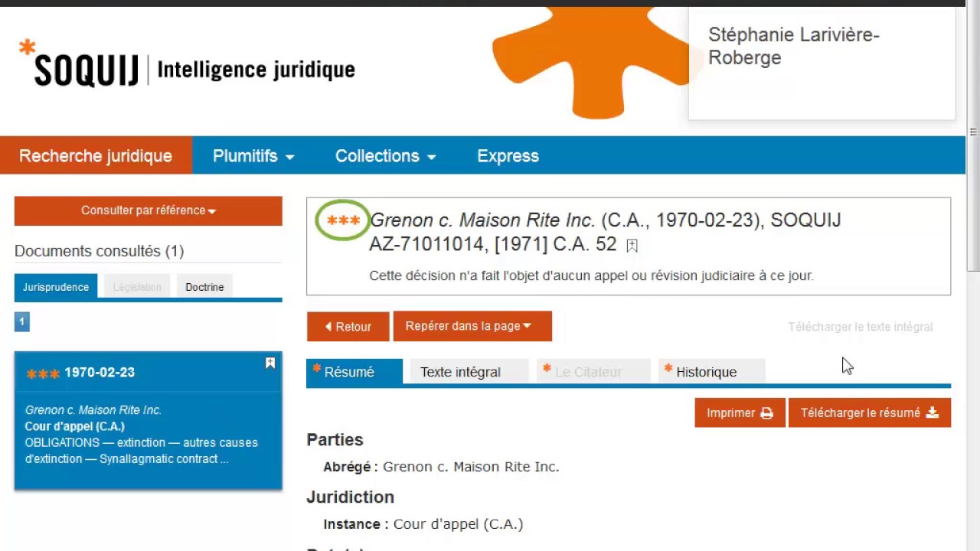The image size is (980, 551).
Task: Select the Express menu item
Action: (508, 156)
